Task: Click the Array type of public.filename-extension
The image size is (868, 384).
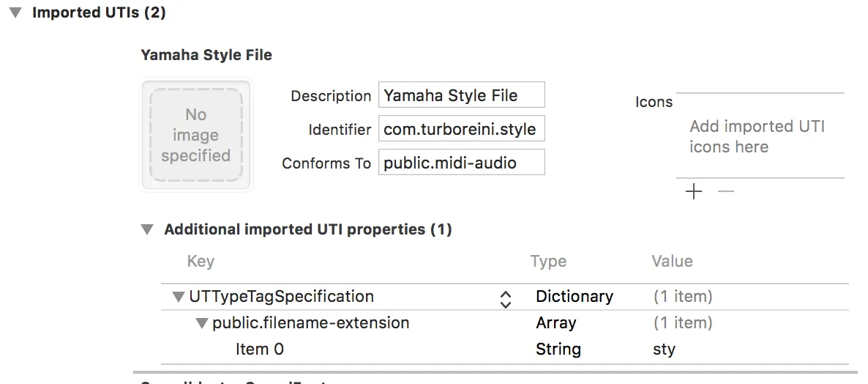Action: click(x=556, y=323)
